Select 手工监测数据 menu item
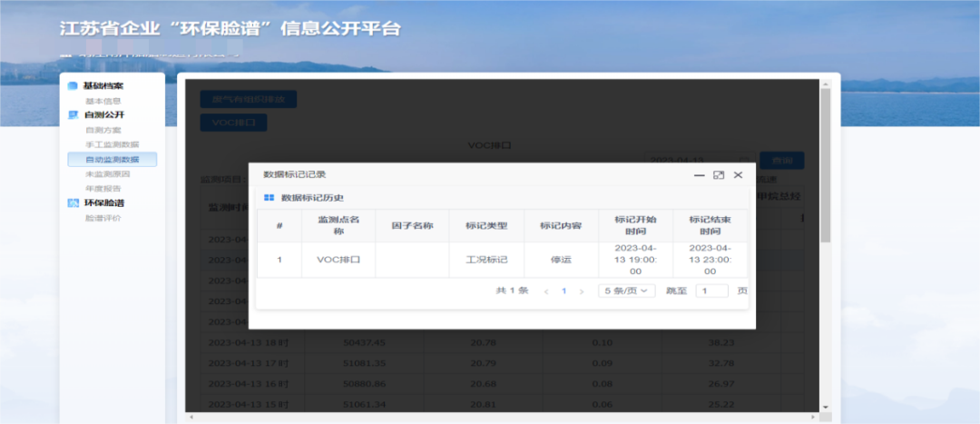Viewport: 980px width, 424px height. pos(112,144)
